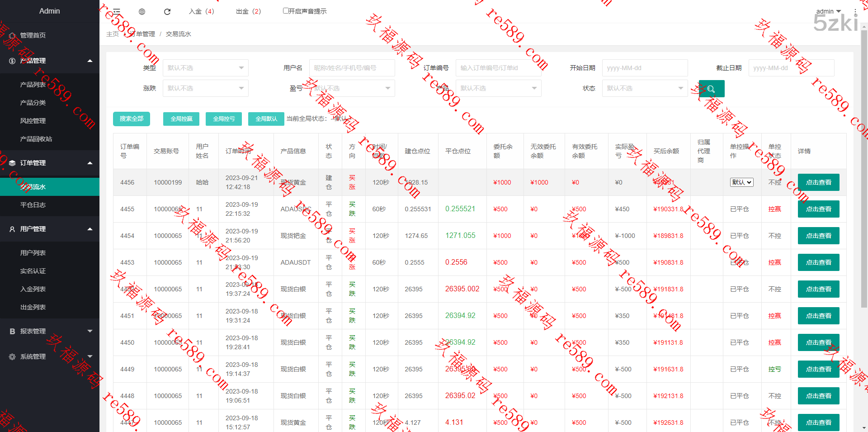Click the sidebar collapse hamburger icon

[x=117, y=11]
